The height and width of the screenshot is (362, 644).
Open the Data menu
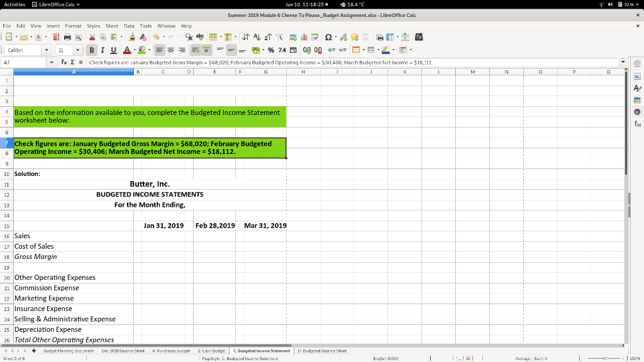point(129,26)
